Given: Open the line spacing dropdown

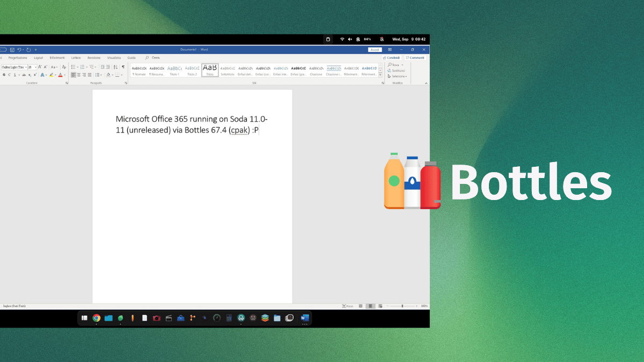Looking at the screenshot, I should coord(98,75).
